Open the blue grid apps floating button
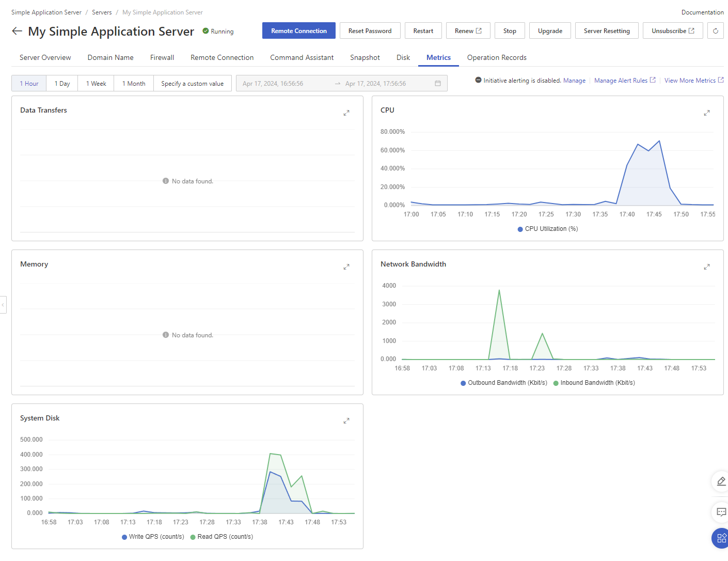 (721, 538)
